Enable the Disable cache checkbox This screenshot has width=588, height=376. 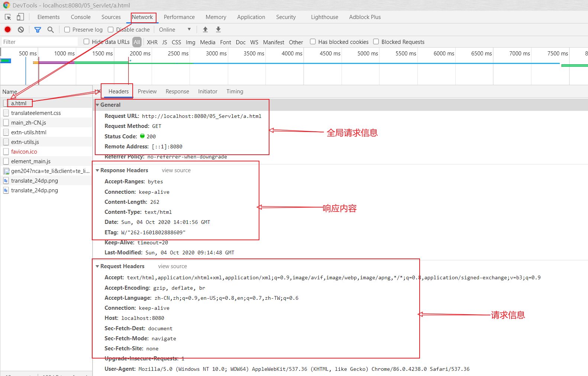pos(110,30)
